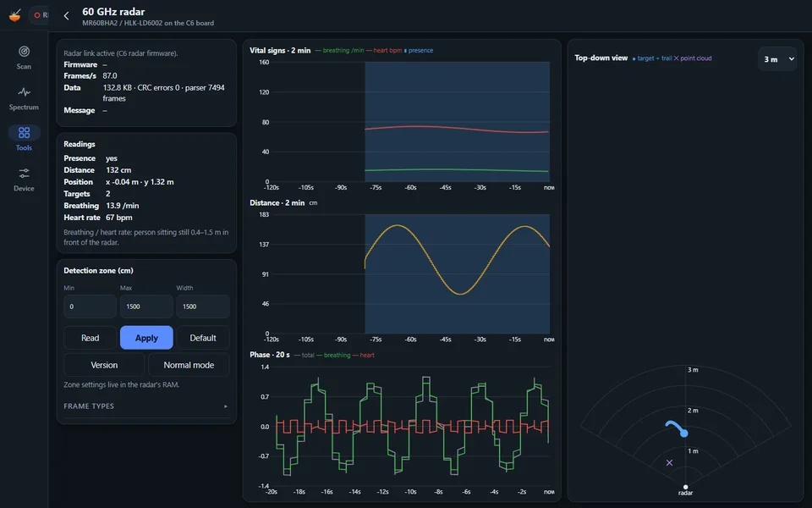Open the 3 m range dropdown

pos(777,59)
